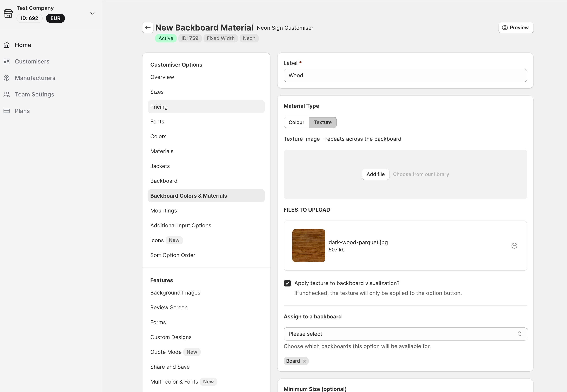Screen dimensions: 567x392
Task: Remove dark-wood-parquet.jpg with the minus icon
Action: 514,246
